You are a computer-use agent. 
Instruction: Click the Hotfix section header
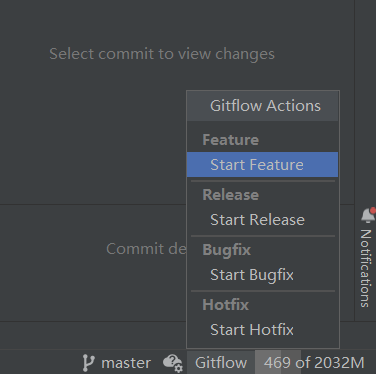coord(226,305)
